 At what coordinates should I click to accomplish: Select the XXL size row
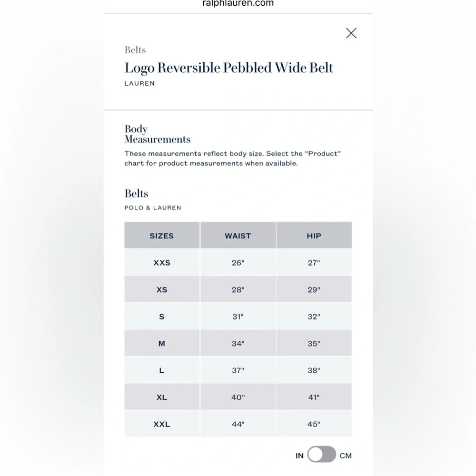238,424
